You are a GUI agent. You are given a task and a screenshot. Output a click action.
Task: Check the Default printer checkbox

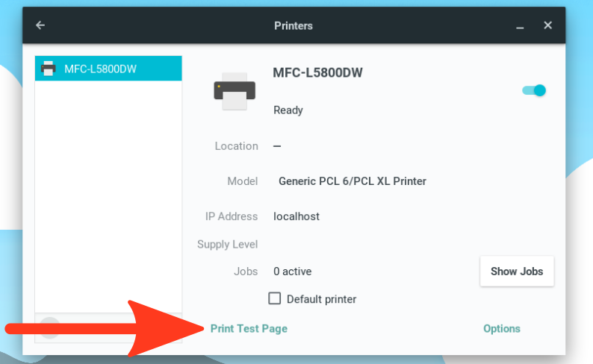tap(275, 298)
